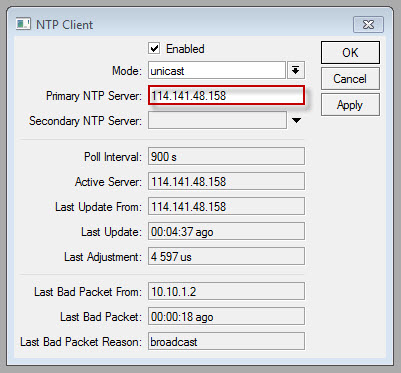Image resolution: width=401 pixels, height=373 pixels.
Task: Close the NTP Client dialog
Action: (x=368, y=25)
